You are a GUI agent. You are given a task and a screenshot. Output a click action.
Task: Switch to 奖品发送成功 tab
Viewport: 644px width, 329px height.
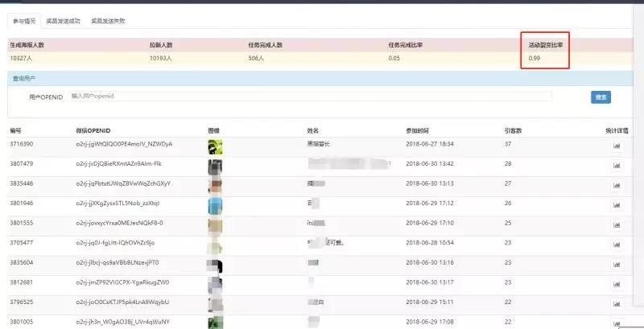(63, 21)
